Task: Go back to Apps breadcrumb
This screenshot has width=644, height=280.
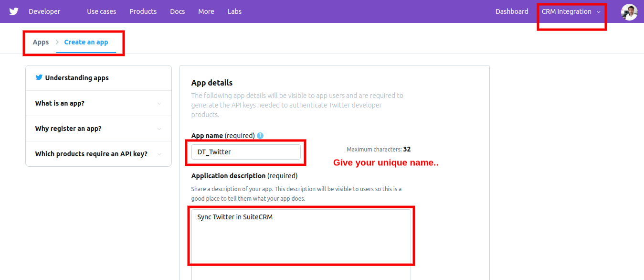Action: point(41,42)
